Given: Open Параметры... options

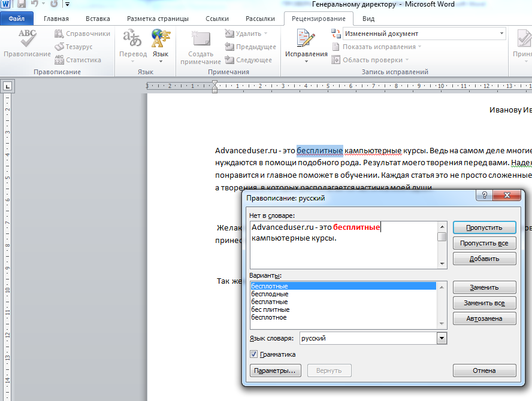Looking at the screenshot, I should click(275, 370).
